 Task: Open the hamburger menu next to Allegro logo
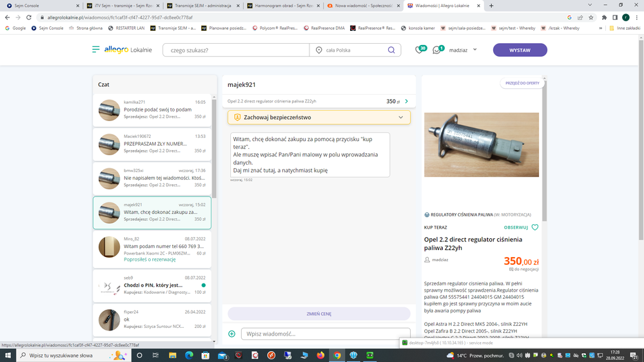95,50
